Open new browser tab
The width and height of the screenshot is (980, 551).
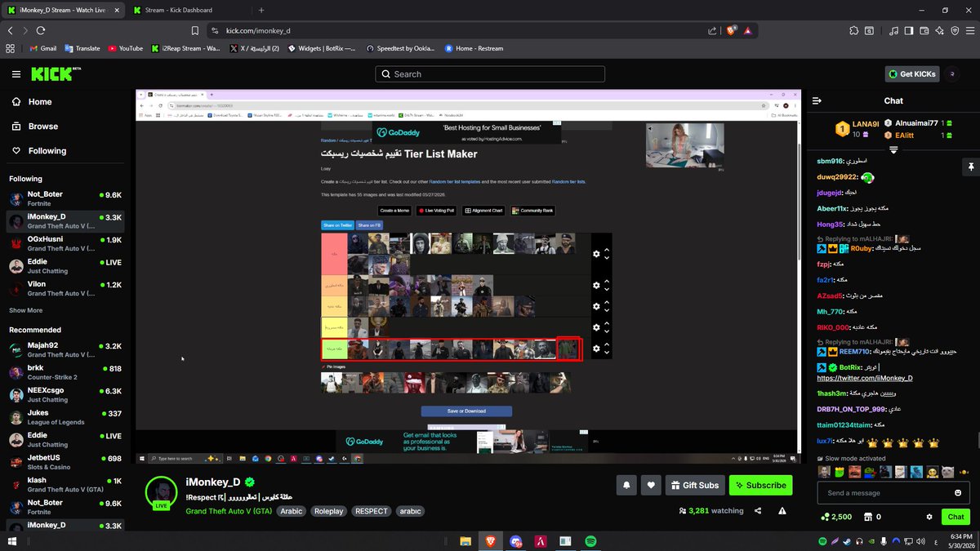point(261,10)
